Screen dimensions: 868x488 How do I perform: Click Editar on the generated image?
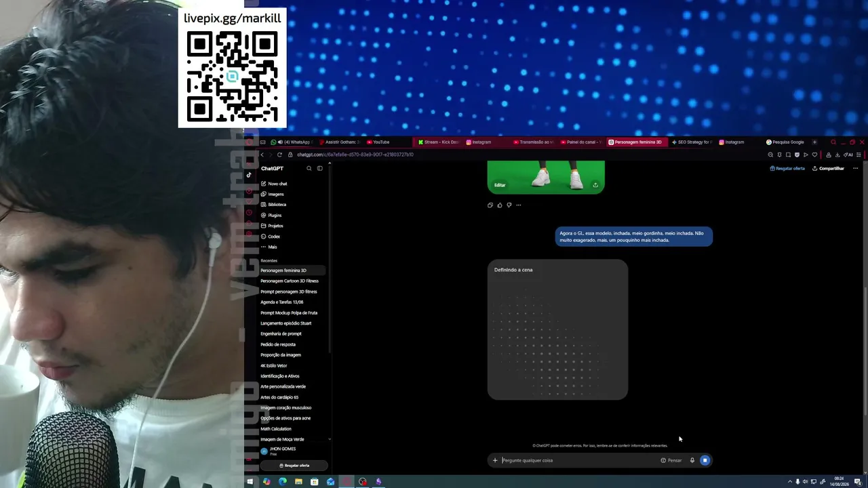point(500,185)
